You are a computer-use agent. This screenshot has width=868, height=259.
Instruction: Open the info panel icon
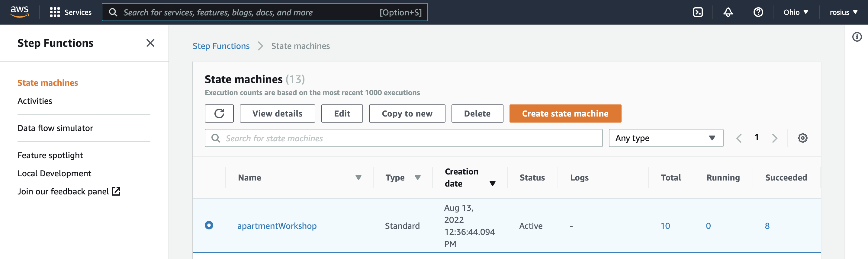pyautogui.click(x=857, y=37)
